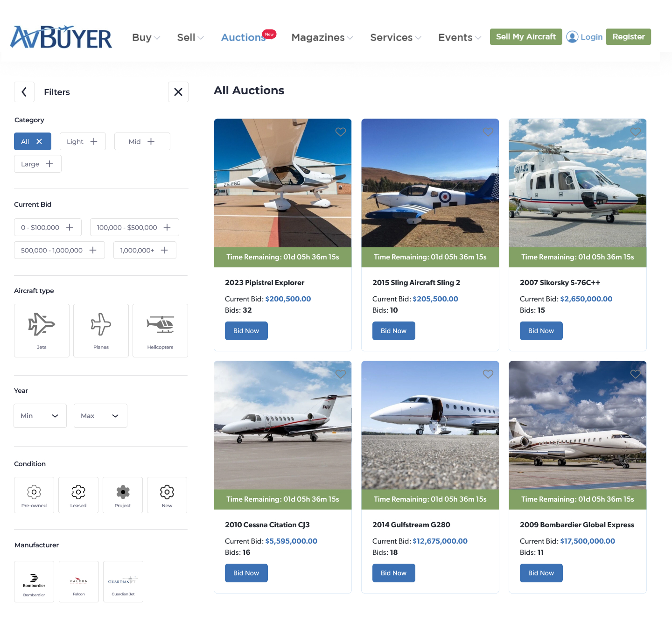
Task: Expand the Sell menu
Action: [190, 37]
